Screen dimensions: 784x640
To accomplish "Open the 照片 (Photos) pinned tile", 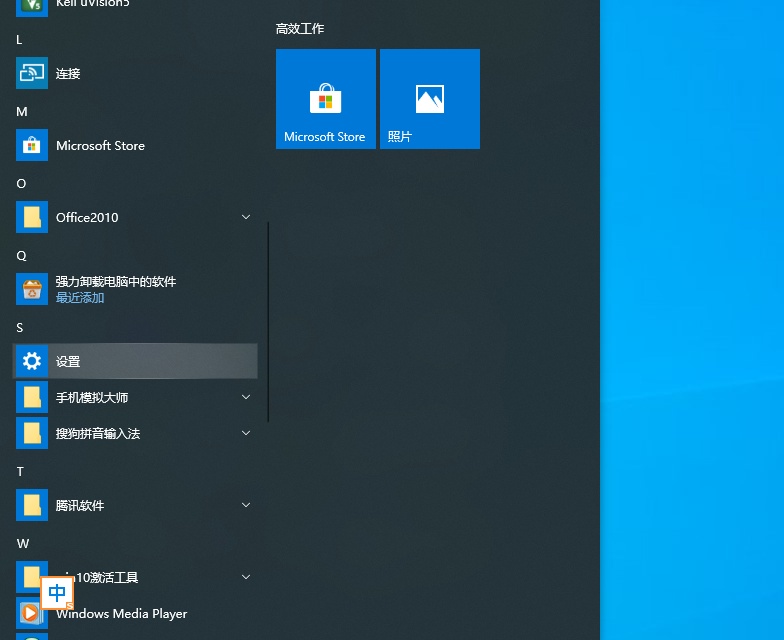I will [x=430, y=99].
